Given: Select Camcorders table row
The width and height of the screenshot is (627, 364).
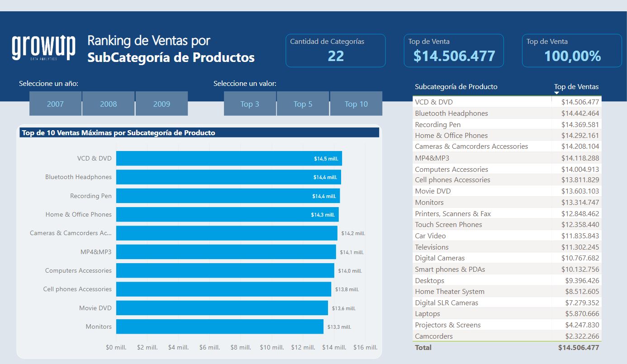Looking at the screenshot, I should click(x=507, y=336).
